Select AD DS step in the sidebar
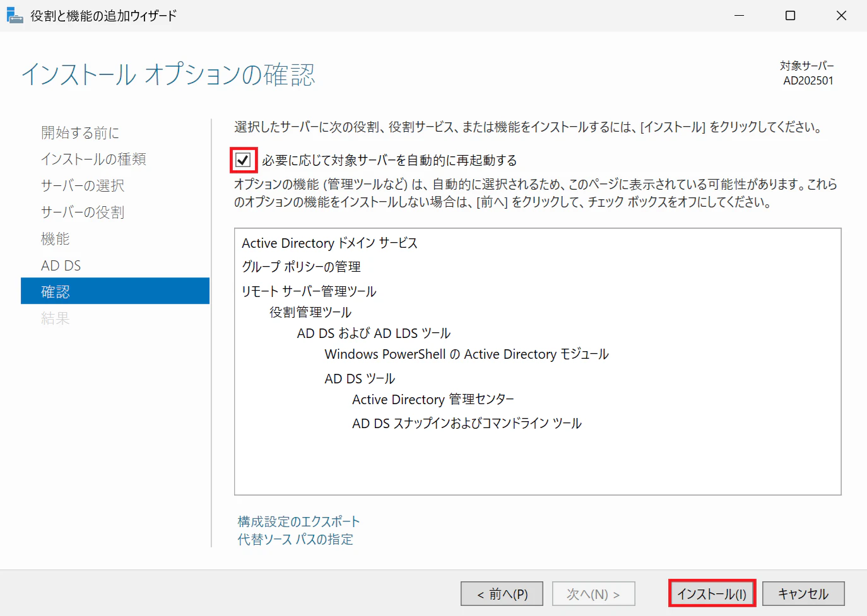867x616 pixels. (61, 265)
